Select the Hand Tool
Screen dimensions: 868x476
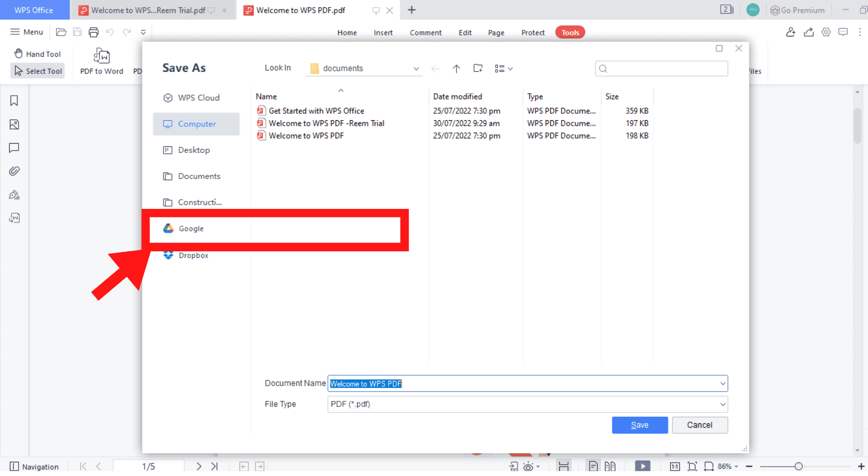(38, 54)
